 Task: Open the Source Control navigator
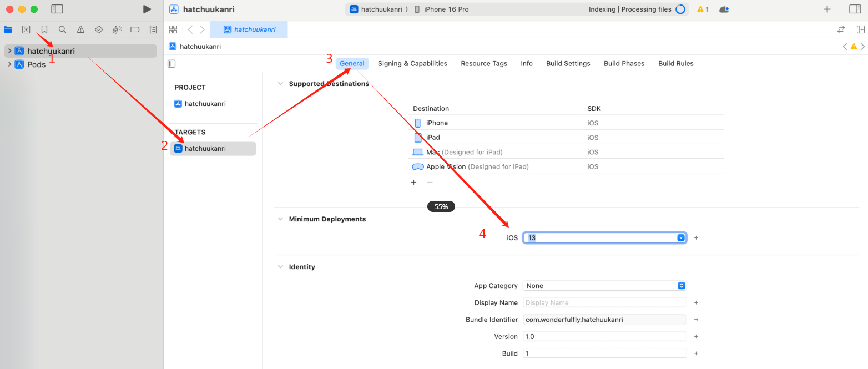point(26,29)
